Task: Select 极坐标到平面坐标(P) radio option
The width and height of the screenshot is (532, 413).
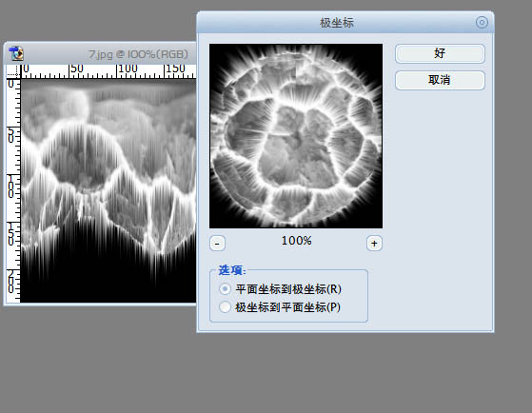Action: tap(225, 307)
